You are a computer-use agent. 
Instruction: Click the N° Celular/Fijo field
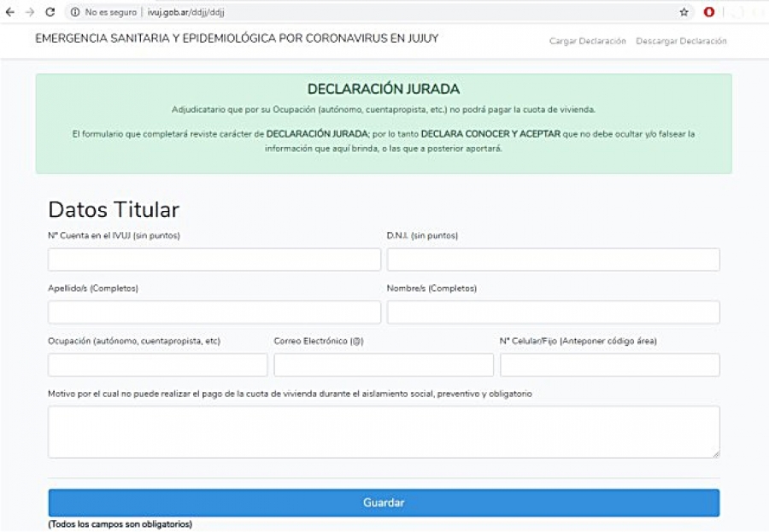609,365
